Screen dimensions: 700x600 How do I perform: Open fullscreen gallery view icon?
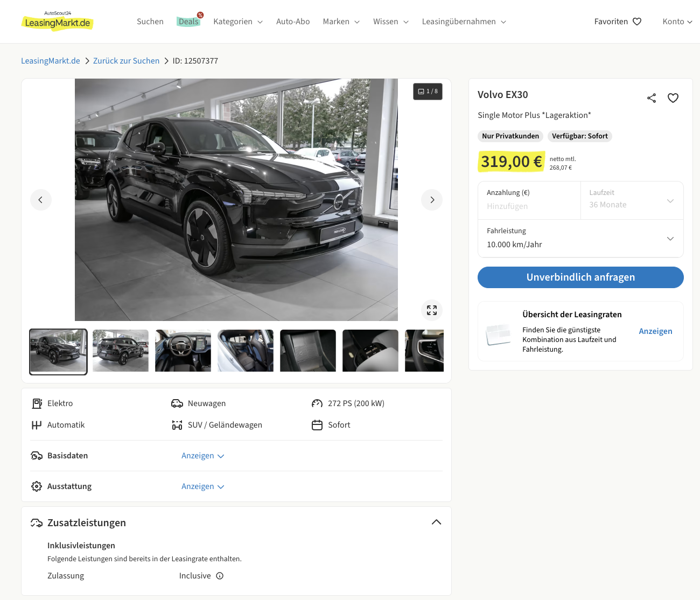tap(432, 310)
